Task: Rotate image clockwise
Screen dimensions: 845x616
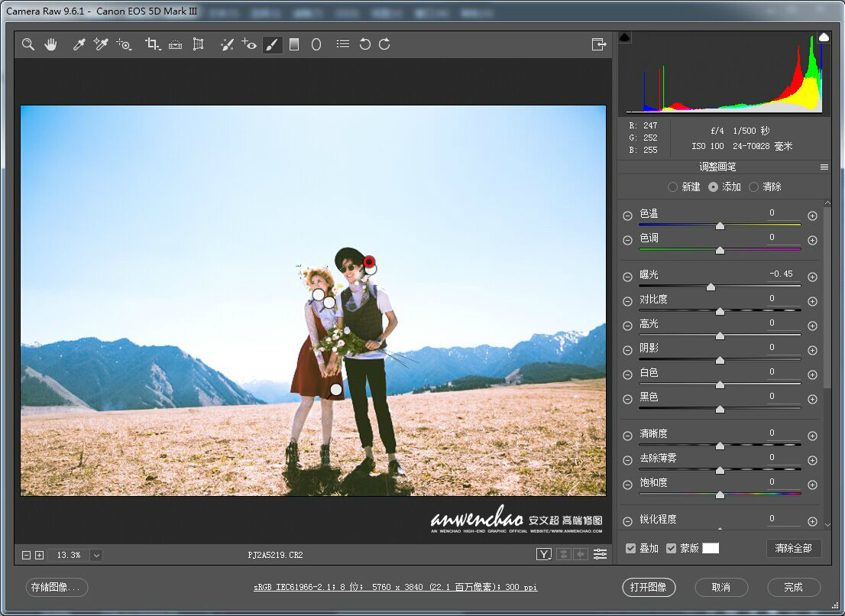Action: [384, 45]
